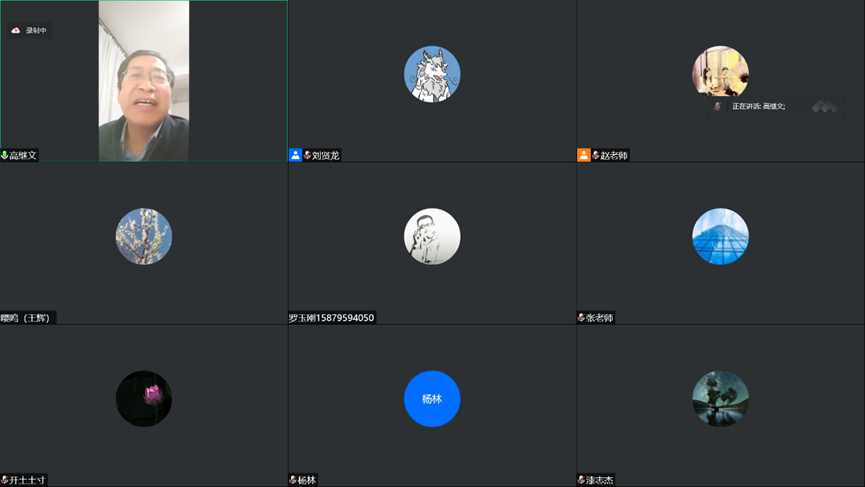Click muted microphone icon next to 刘贤龙
The image size is (865, 487).
tap(307, 156)
